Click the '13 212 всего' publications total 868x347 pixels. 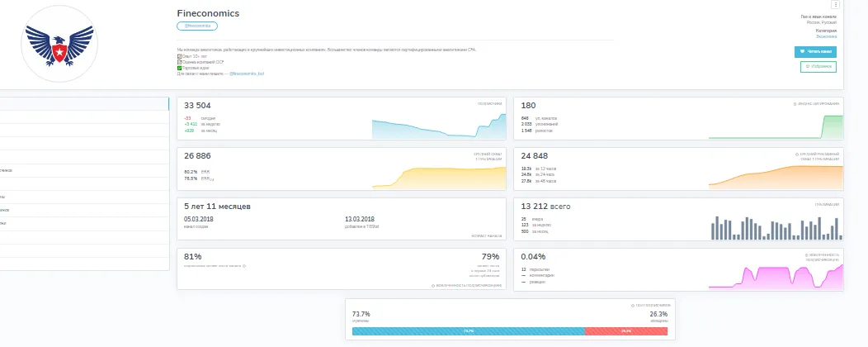[545, 207]
